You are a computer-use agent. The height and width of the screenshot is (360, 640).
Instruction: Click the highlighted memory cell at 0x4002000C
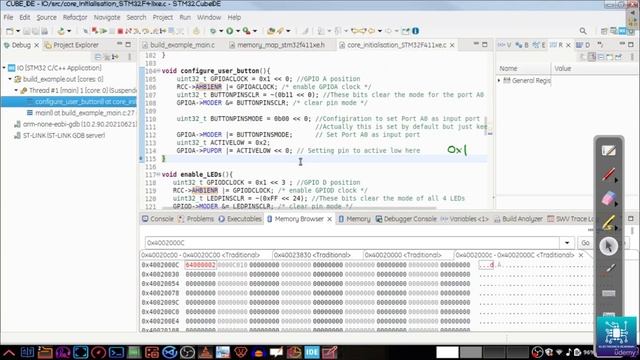(x=200, y=265)
